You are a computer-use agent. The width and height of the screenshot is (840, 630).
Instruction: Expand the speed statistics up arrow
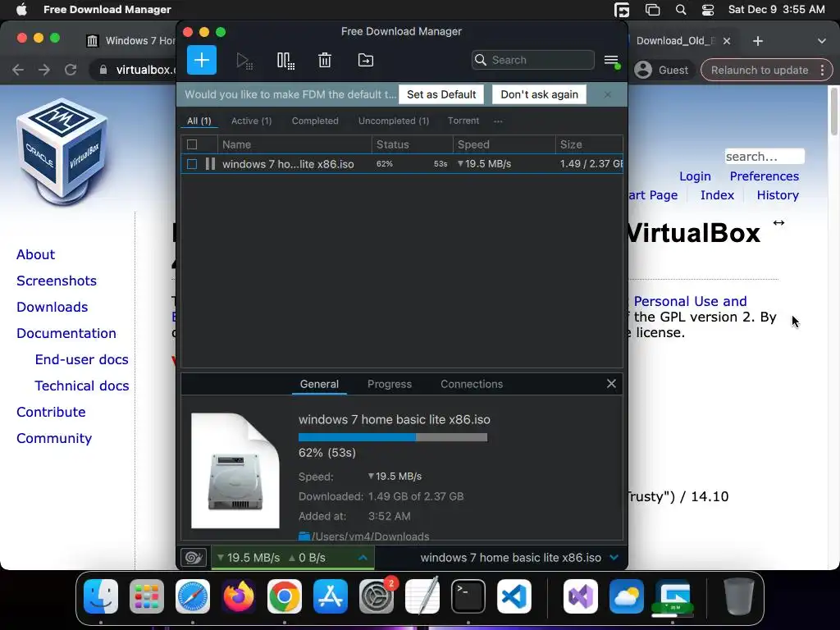point(363,558)
